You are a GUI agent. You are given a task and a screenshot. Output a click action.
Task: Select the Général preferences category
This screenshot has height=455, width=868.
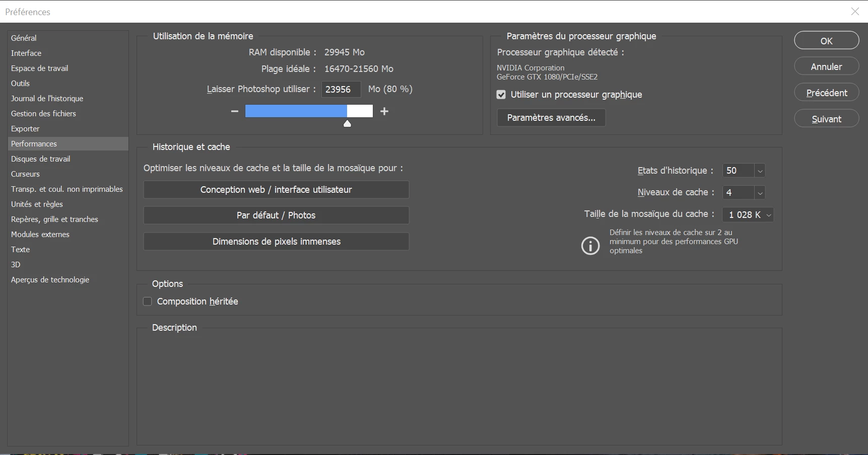point(68,38)
